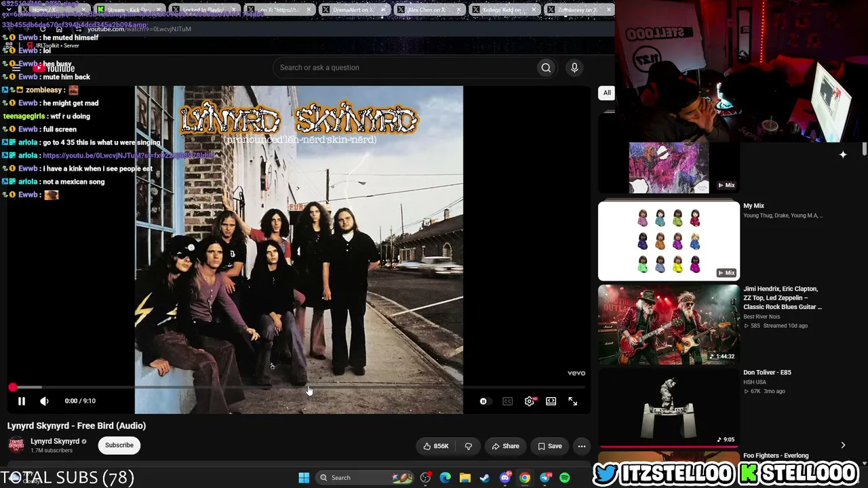Go to the YouTube home logo
This screenshot has height=488, width=868.
click(54, 68)
